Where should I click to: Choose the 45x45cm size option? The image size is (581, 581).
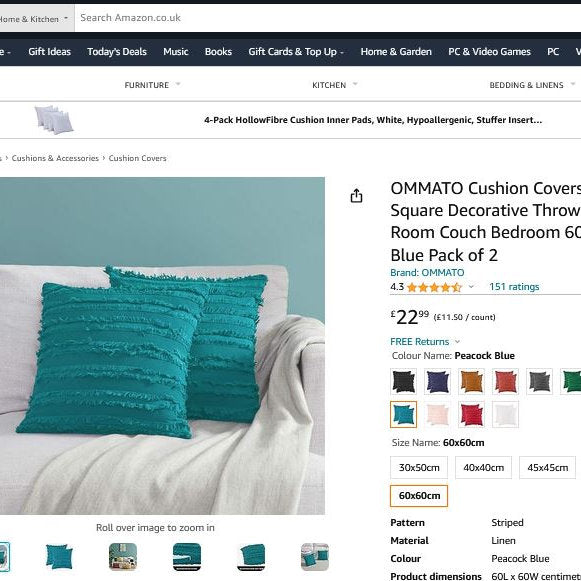coord(548,468)
